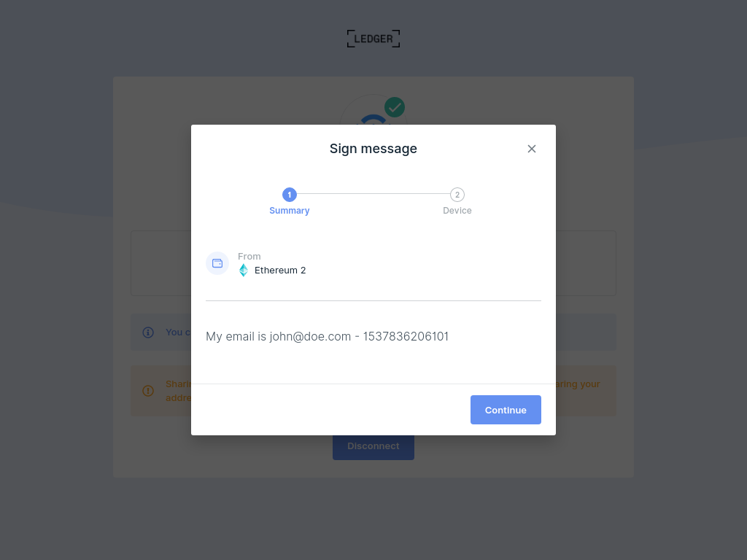Click the Sign message dialog title
The width and height of the screenshot is (747, 560).
click(x=373, y=149)
